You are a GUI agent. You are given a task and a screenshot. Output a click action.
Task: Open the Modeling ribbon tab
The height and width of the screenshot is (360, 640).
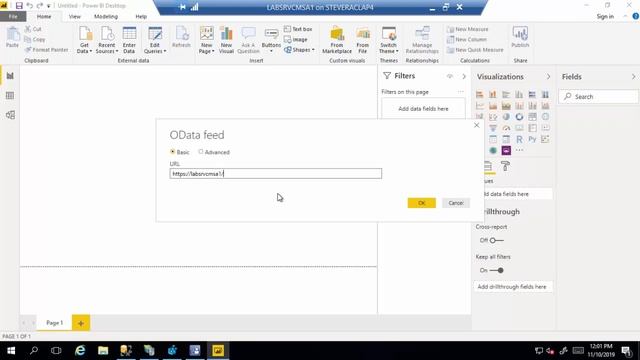(106, 16)
